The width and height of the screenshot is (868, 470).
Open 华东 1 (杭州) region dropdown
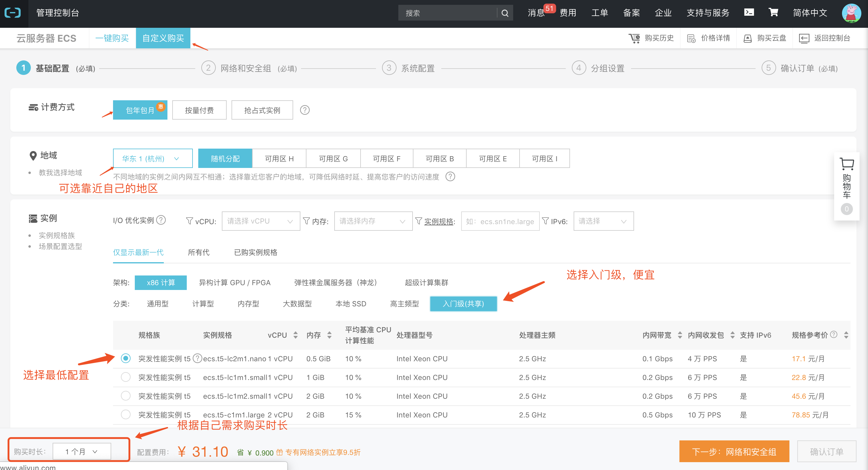click(153, 158)
